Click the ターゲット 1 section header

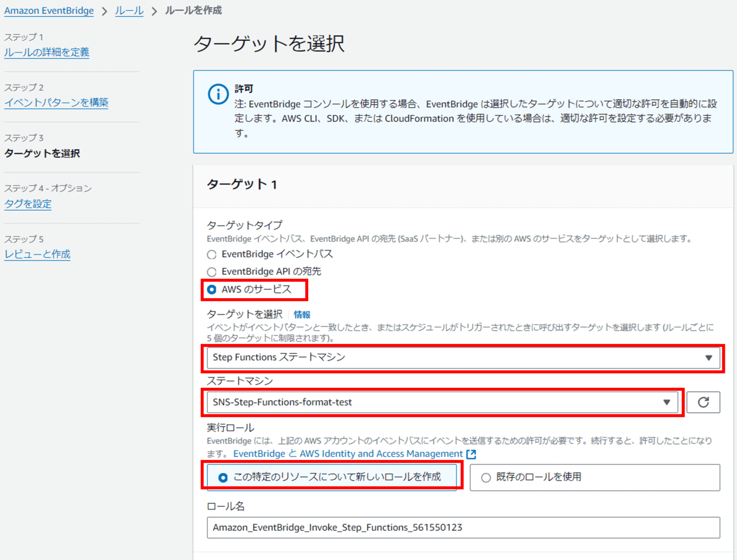pyautogui.click(x=242, y=184)
